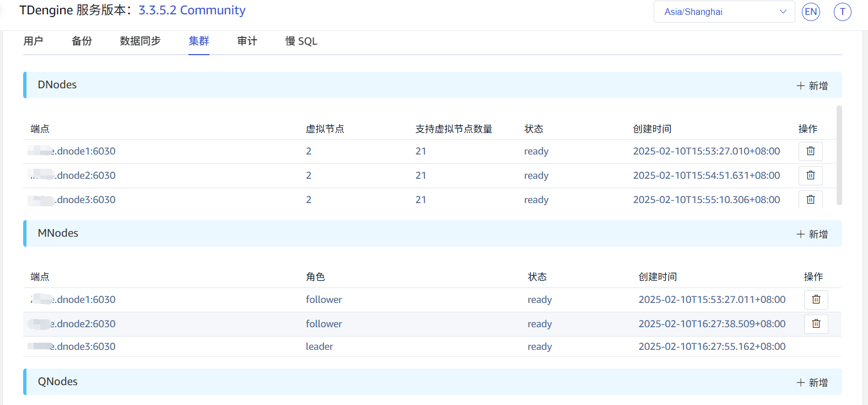
Task: Switch language with the EN button
Action: [x=811, y=12]
